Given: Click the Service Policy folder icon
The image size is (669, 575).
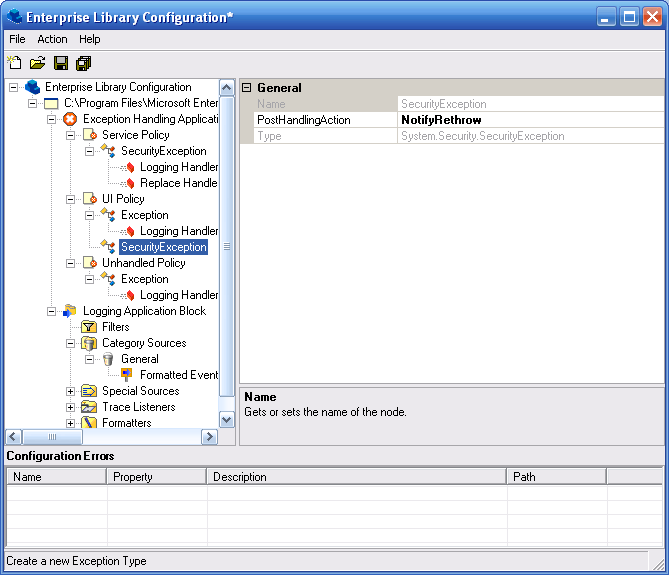Looking at the screenshot, I should click(90, 135).
